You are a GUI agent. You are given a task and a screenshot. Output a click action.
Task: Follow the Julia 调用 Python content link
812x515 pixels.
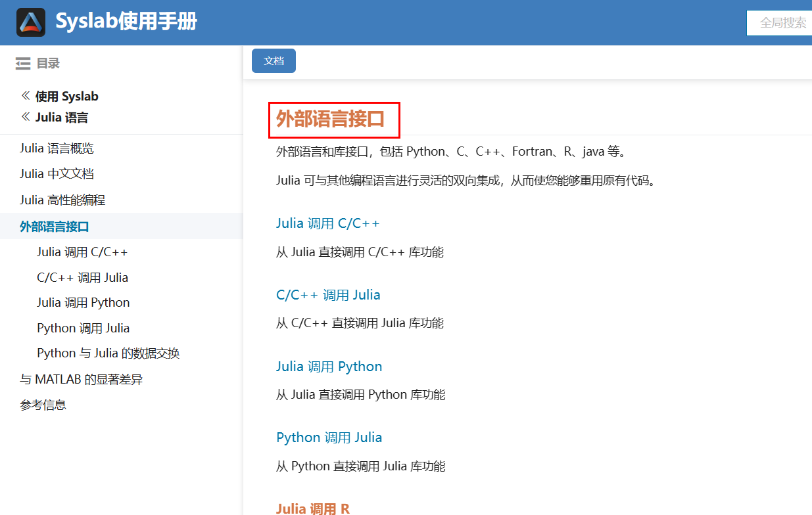click(329, 366)
